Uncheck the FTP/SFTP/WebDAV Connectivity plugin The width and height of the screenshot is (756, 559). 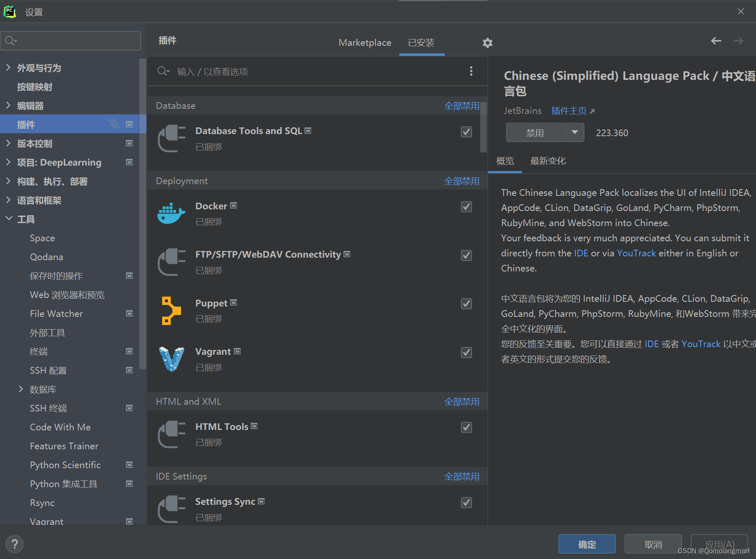pos(466,256)
